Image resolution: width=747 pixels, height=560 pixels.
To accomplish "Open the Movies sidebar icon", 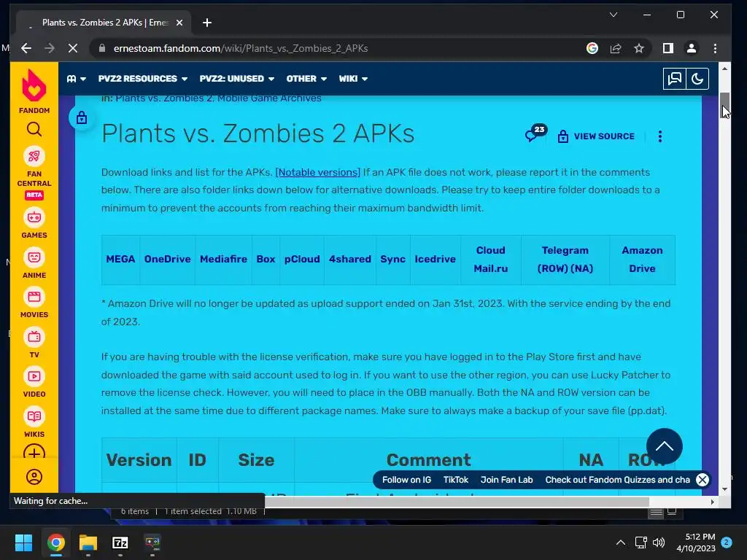I will (34, 297).
